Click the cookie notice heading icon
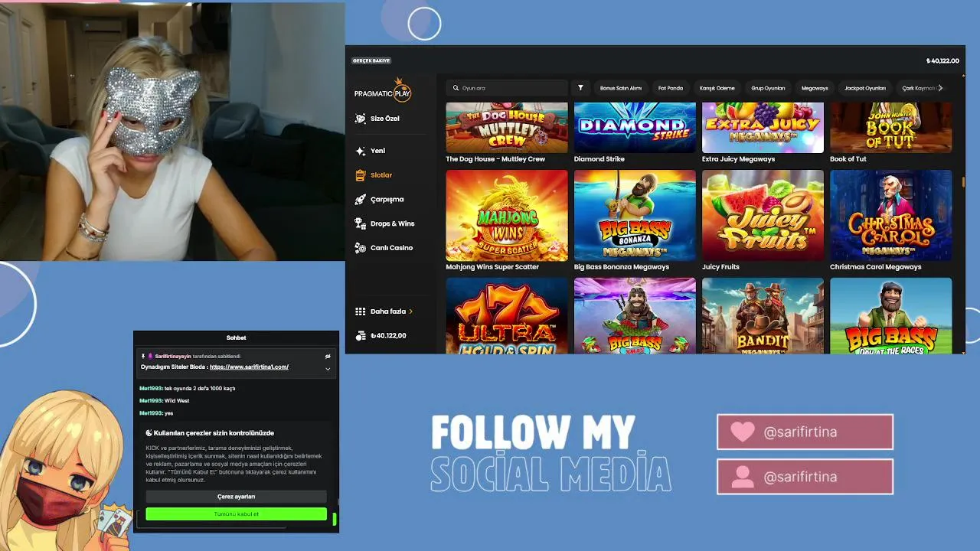 coord(149,433)
